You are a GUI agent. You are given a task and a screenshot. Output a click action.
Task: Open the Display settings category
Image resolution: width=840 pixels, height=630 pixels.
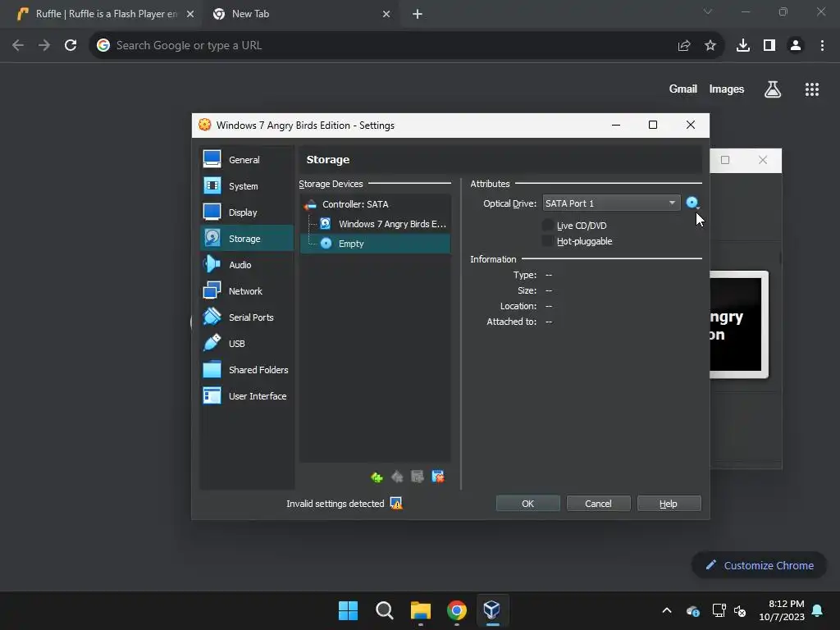[246, 212]
